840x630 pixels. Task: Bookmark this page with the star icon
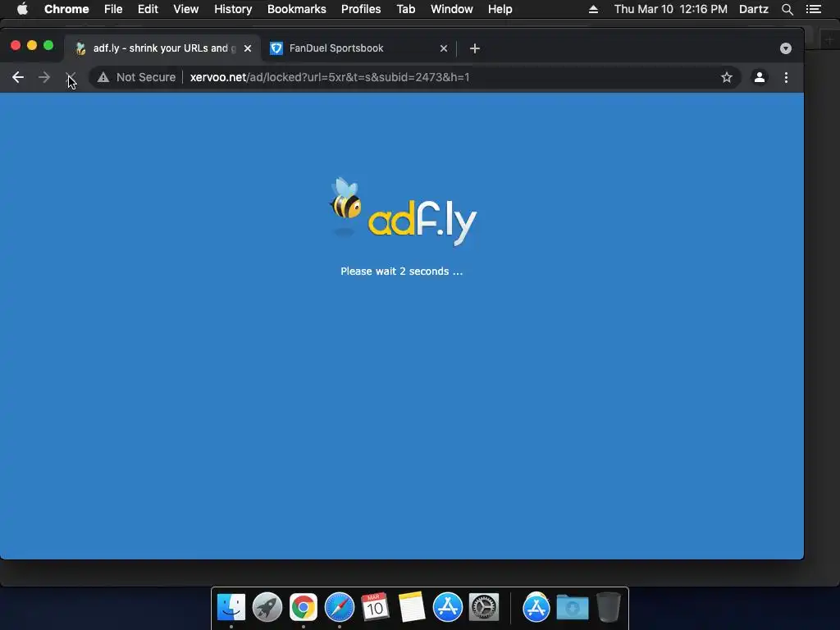(x=727, y=77)
